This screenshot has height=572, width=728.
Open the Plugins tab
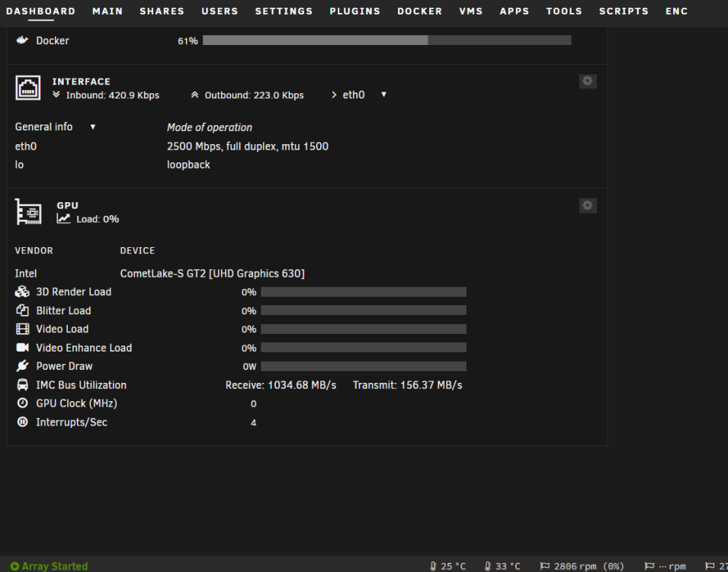click(x=355, y=11)
